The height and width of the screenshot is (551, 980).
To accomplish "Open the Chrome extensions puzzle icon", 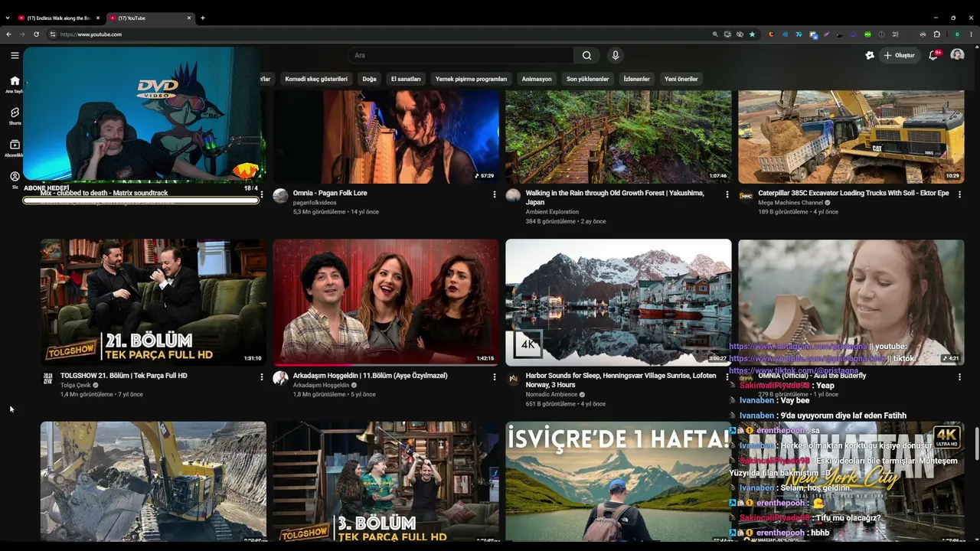I will 936,34.
